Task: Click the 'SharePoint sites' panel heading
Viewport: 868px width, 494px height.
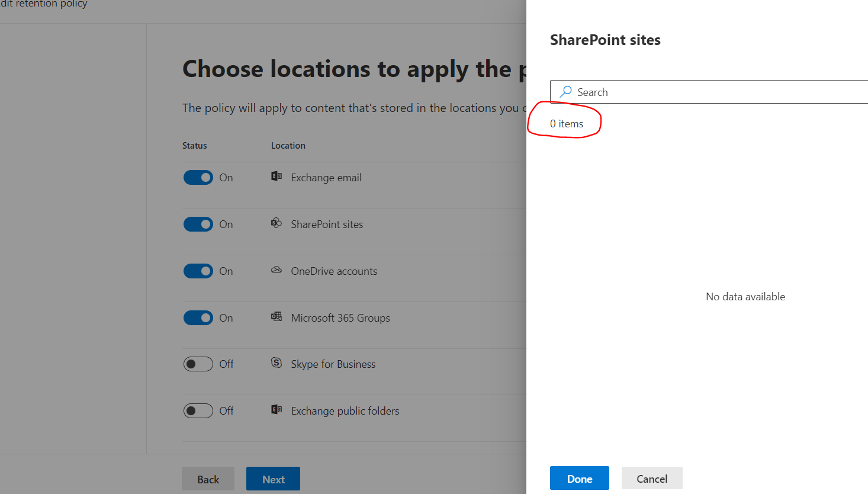Action: 605,40
